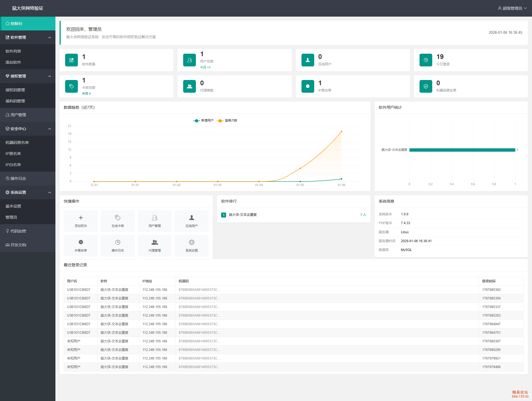Open the 超级管理员 account dropdown

coord(512,8)
